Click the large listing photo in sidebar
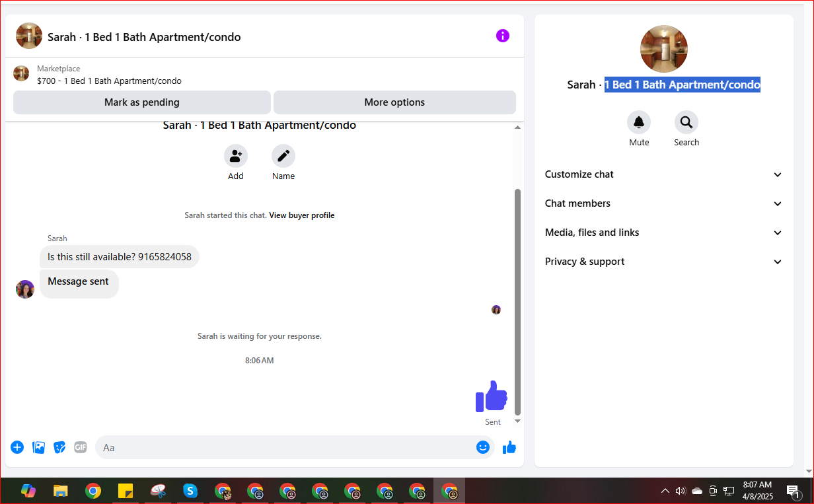The width and height of the screenshot is (814, 504). tap(664, 49)
